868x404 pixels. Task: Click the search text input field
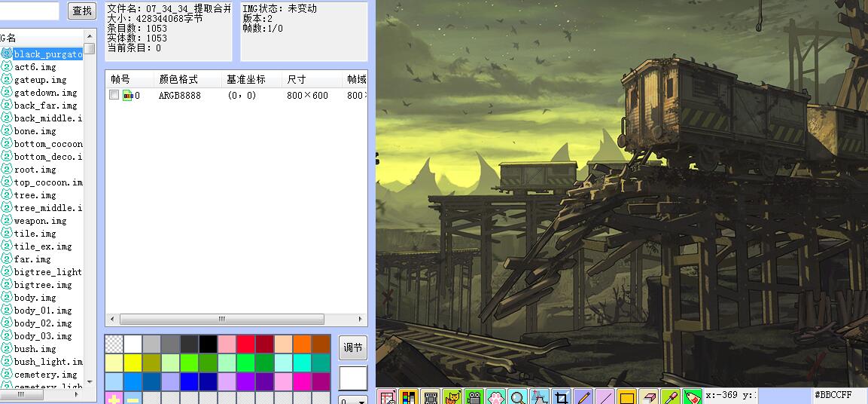[29, 11]
